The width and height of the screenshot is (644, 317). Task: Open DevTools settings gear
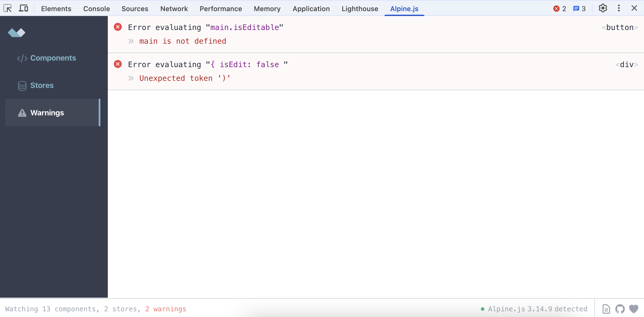pyautogui.click(x=603, y=8)
